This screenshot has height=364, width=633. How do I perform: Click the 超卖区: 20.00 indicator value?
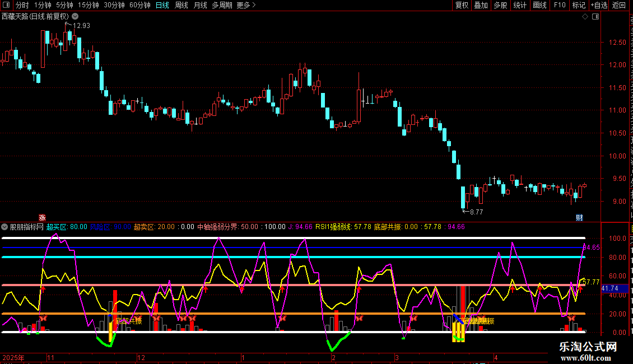[x=154, y=227]
